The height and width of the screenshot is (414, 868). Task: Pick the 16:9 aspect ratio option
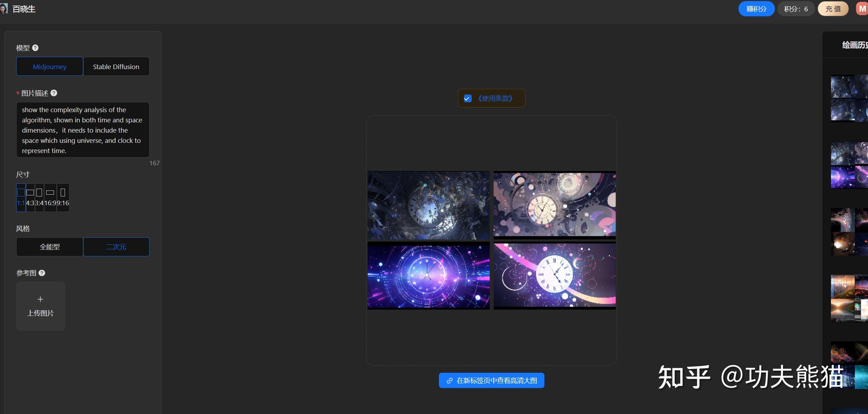[50, 197]
